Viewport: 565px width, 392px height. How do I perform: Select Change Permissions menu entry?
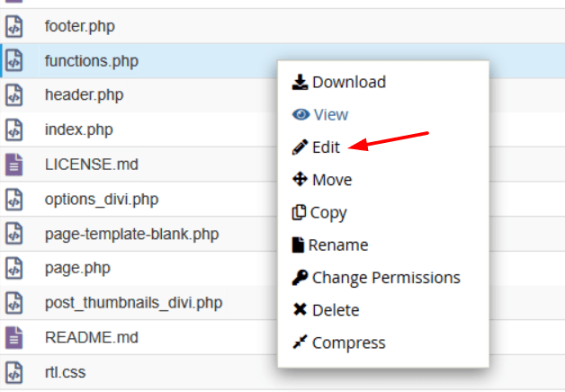[x=386, y=278]
